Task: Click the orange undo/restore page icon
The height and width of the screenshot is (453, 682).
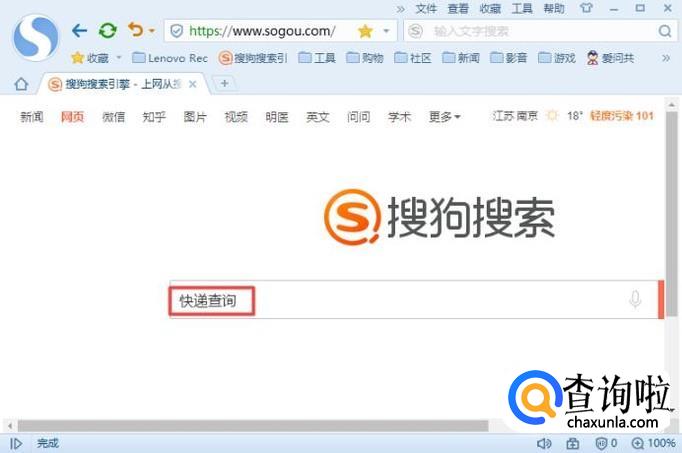Action: coord(136,30)
